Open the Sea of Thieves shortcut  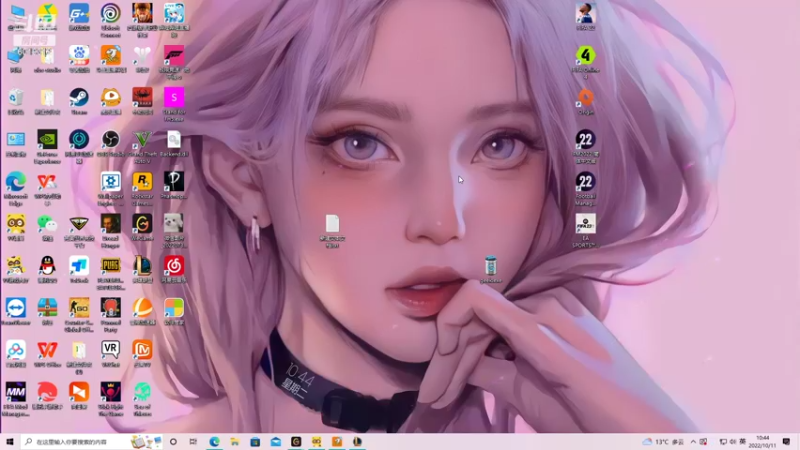(x=142, y=399)
